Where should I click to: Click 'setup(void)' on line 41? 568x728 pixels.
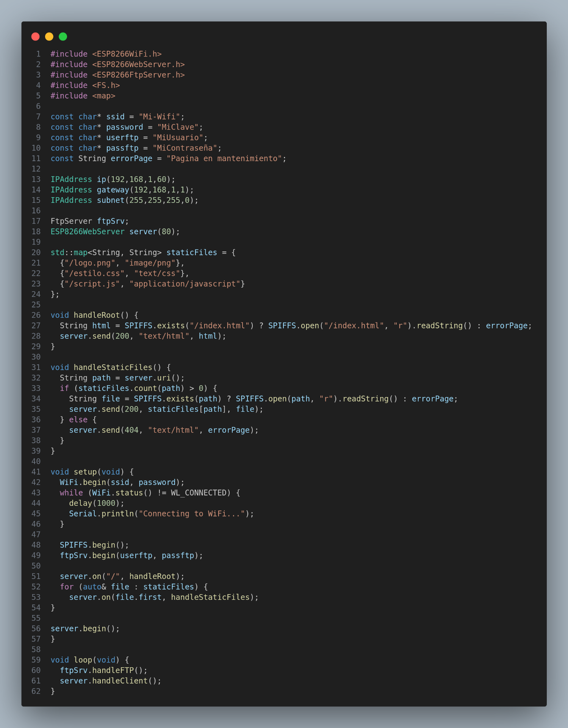pos(99,472)
